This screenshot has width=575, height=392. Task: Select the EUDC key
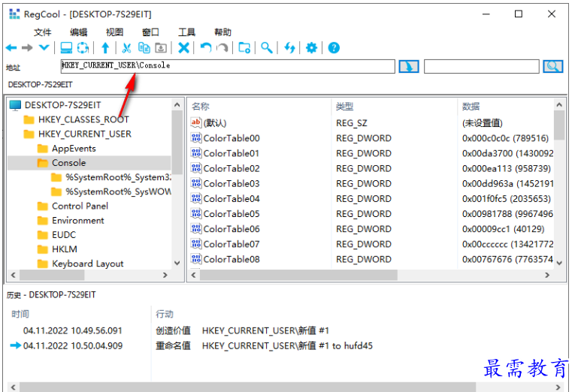(64, 235)
